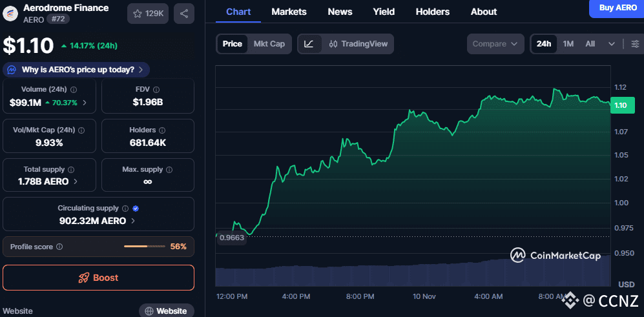The height and width of the screenshot is (317, 644).
Task: Open the Compare dropdown
Action: [495, 44]
